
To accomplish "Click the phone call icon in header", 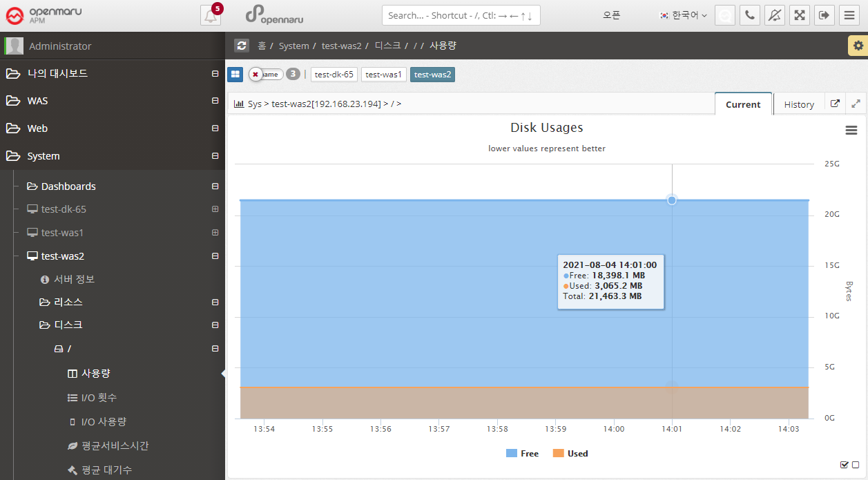I will click(x=750, y=15).
